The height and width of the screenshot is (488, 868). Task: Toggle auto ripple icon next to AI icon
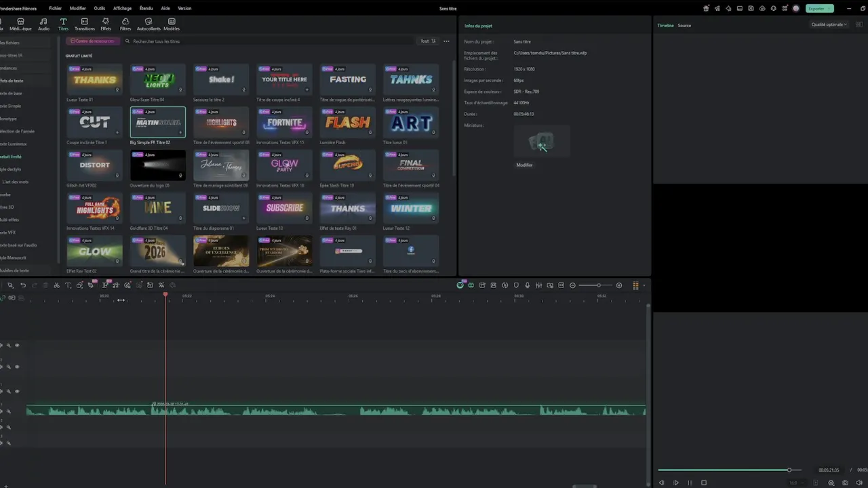tap(471, 285)
